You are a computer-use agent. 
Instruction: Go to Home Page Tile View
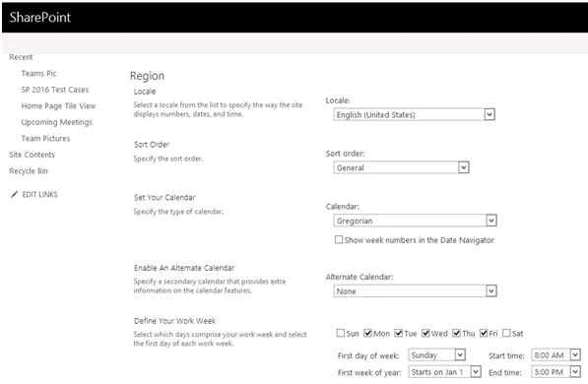coord(58,105)
